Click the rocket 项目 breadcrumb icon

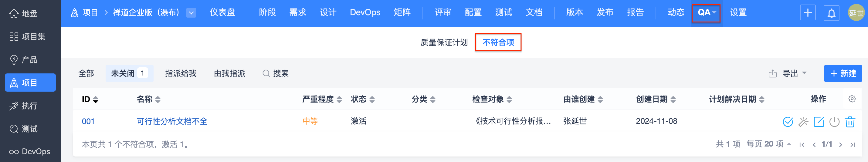[x=74, y=13]
